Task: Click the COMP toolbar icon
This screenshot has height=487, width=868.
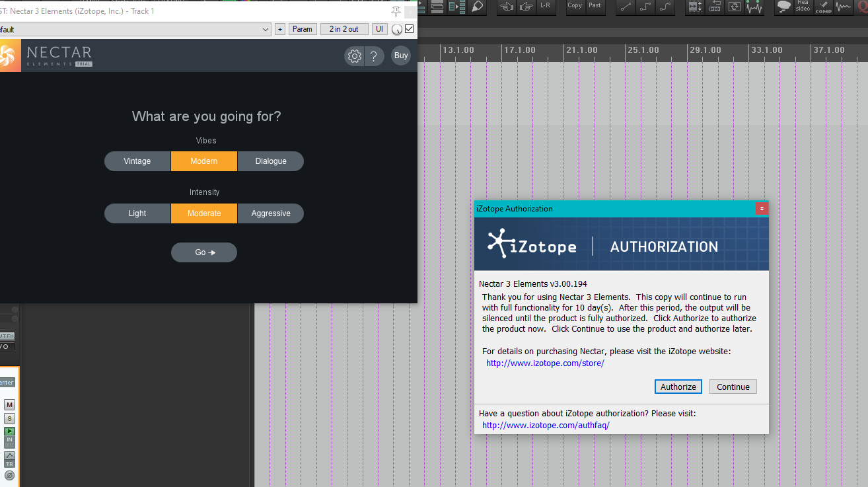Action: [823, 7]
